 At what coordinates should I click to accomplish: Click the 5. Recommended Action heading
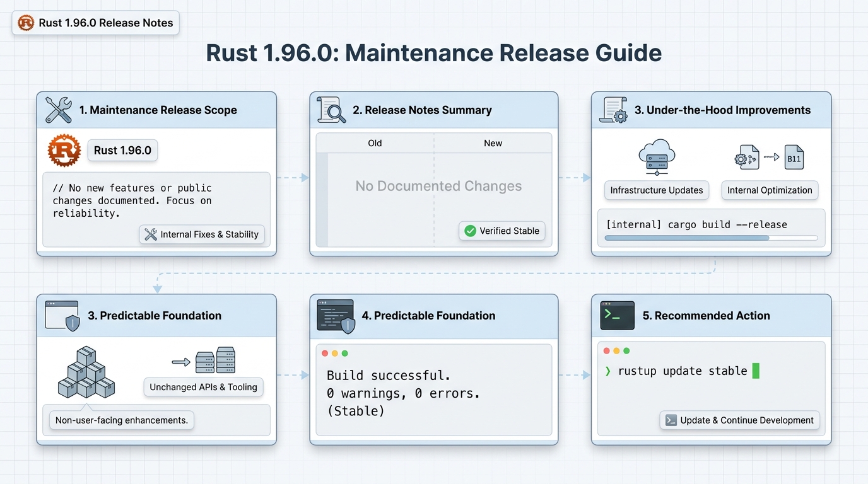coord(706,316)
